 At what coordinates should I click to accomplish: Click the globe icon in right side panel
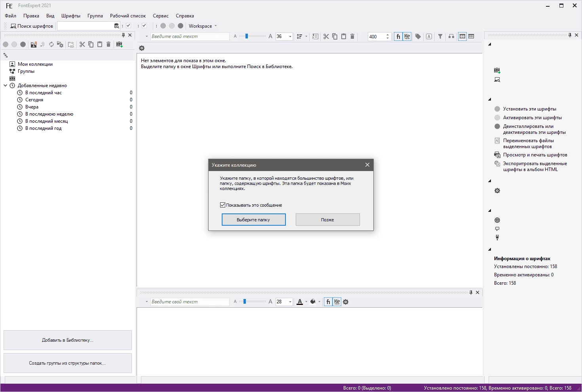tap(497, 220)
